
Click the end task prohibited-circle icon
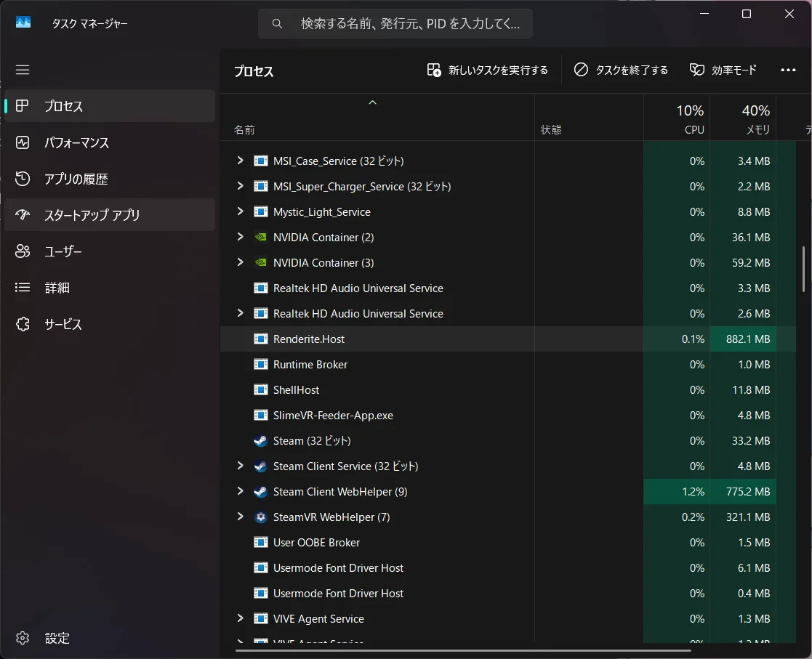coord(581,69)
